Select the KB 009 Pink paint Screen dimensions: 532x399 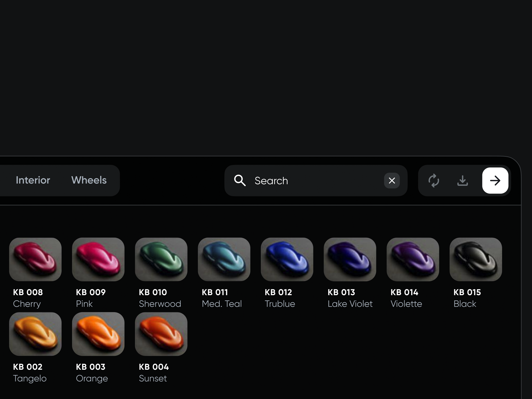[x=98, y=259]
